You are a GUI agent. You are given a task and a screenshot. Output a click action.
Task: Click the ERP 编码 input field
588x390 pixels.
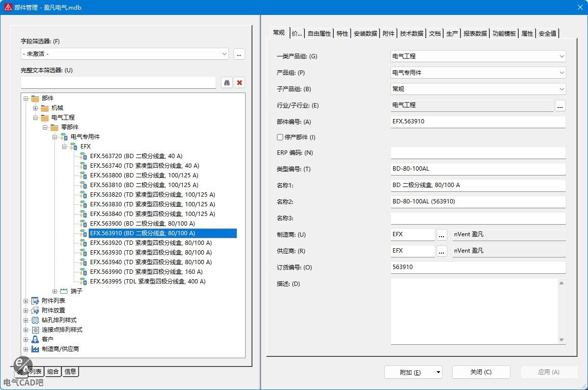tap(478, 153)
